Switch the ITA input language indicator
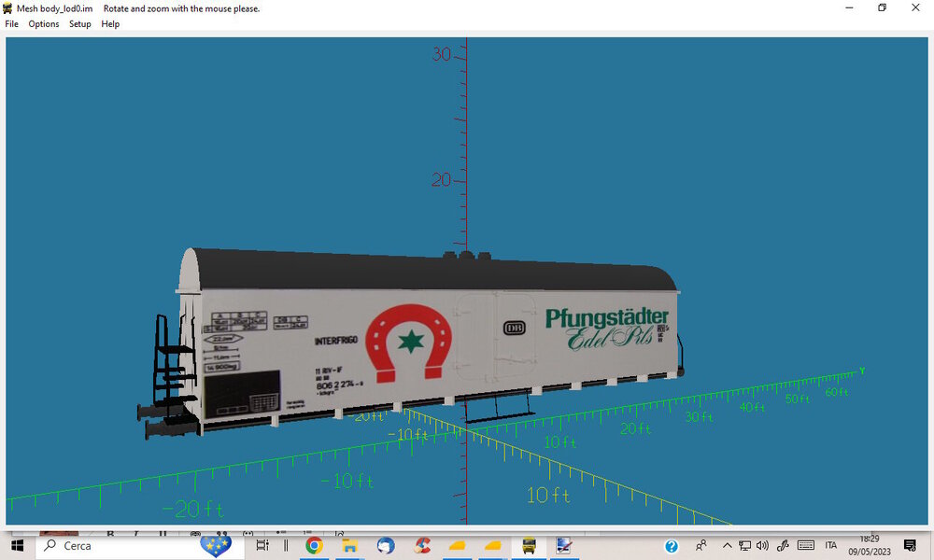This screenshot has width=934, height=560. (x=831, y=545)
